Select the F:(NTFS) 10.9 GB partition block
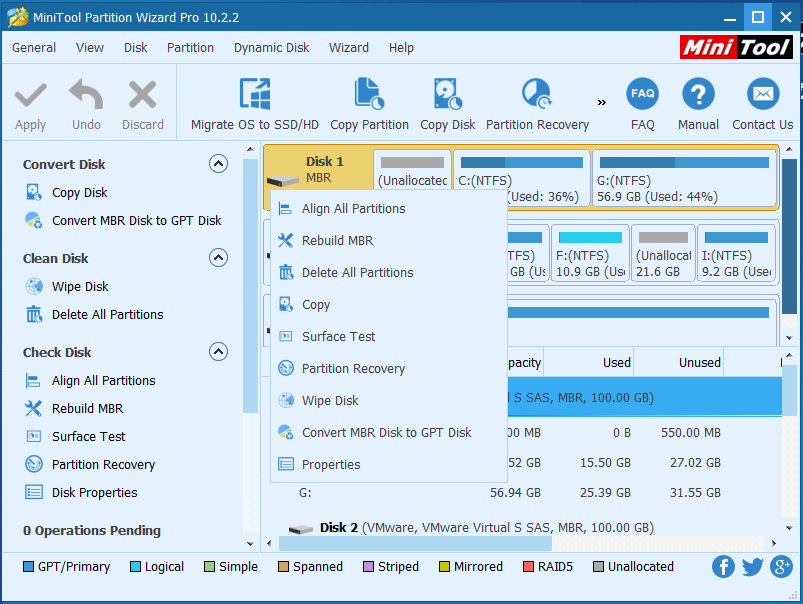 point(590,253)
